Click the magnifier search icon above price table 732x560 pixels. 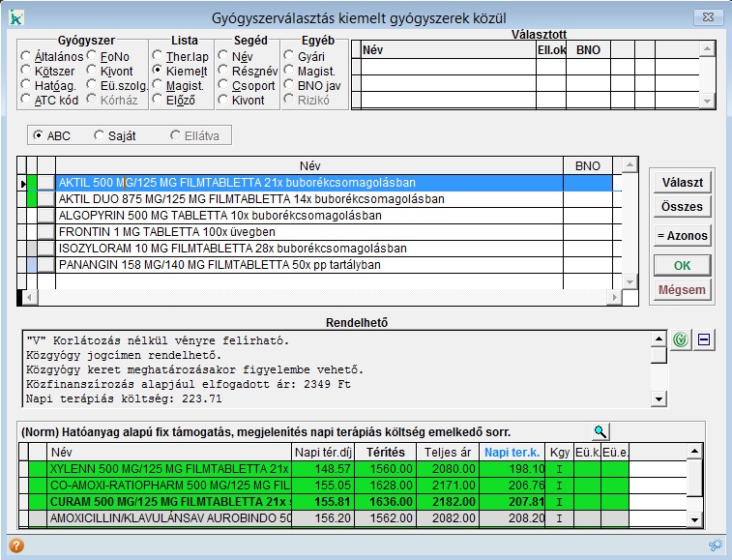(600, 431)
